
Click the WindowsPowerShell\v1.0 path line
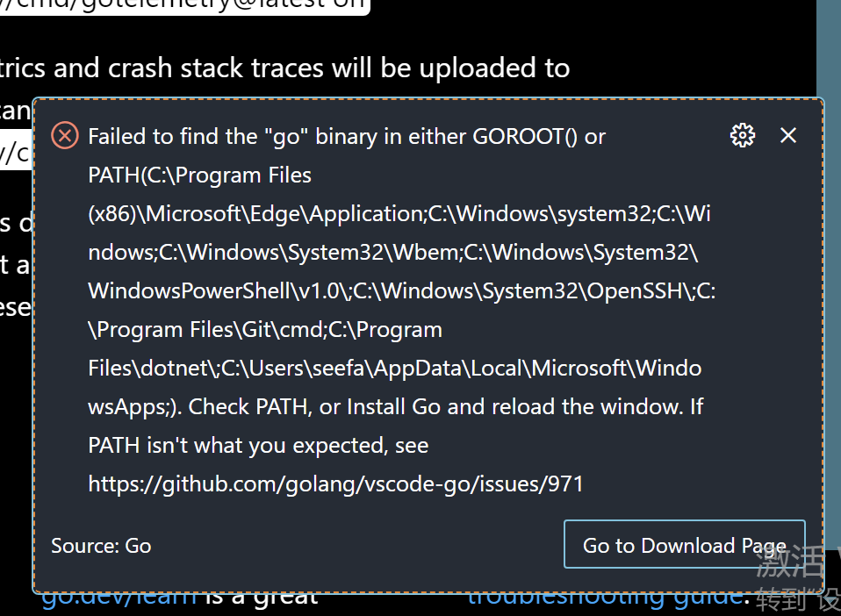(x=401, y=291)
